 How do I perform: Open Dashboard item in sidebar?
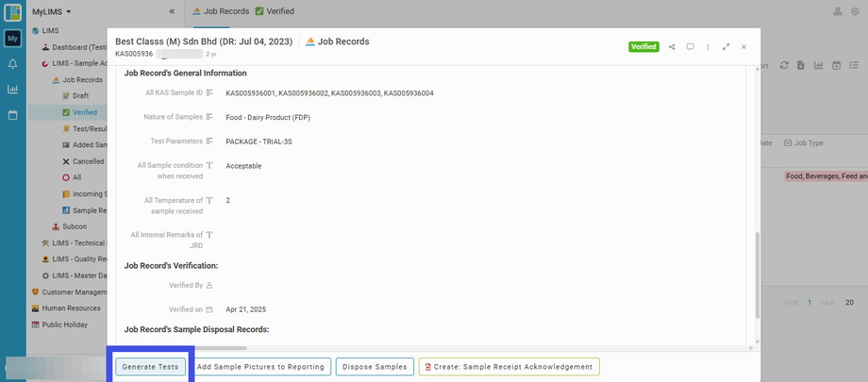pyautogui.click(x=75, y=47)
